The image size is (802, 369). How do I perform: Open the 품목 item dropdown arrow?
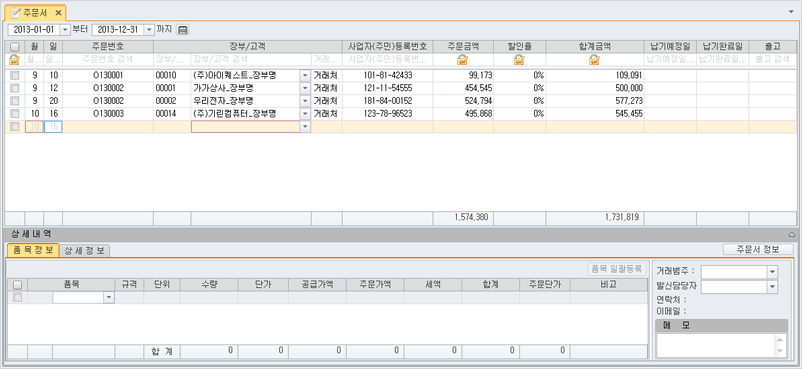(x=108, y=297)
